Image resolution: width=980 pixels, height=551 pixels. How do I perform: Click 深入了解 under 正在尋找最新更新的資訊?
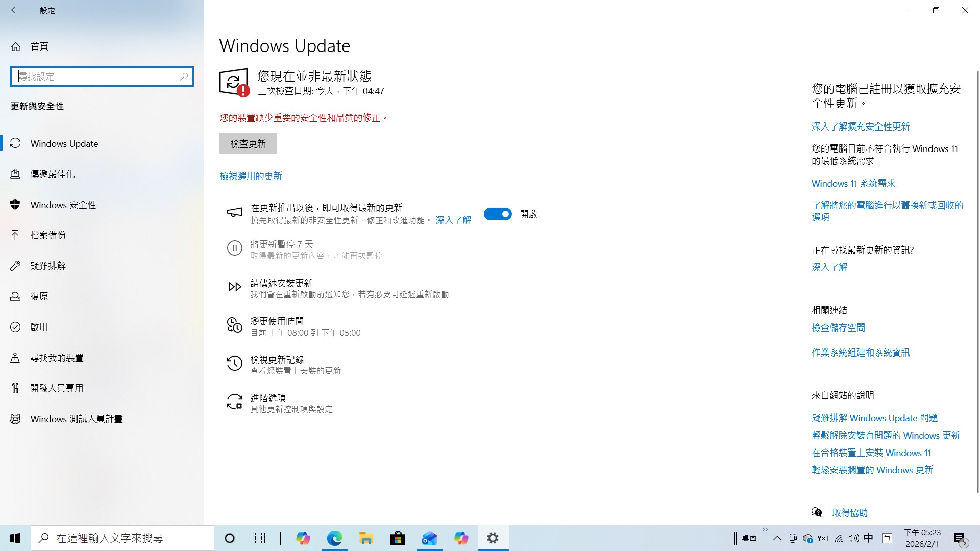829,267
